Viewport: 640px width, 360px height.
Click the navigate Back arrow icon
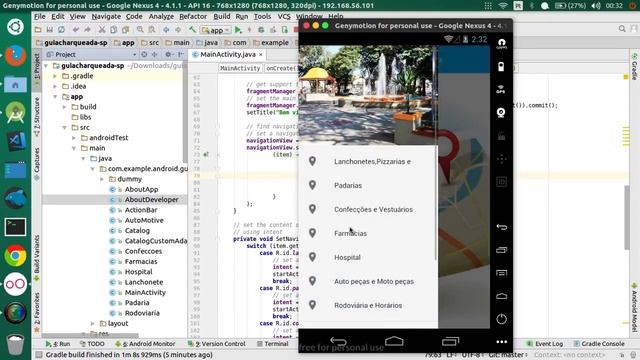click(x=166, y=30)
